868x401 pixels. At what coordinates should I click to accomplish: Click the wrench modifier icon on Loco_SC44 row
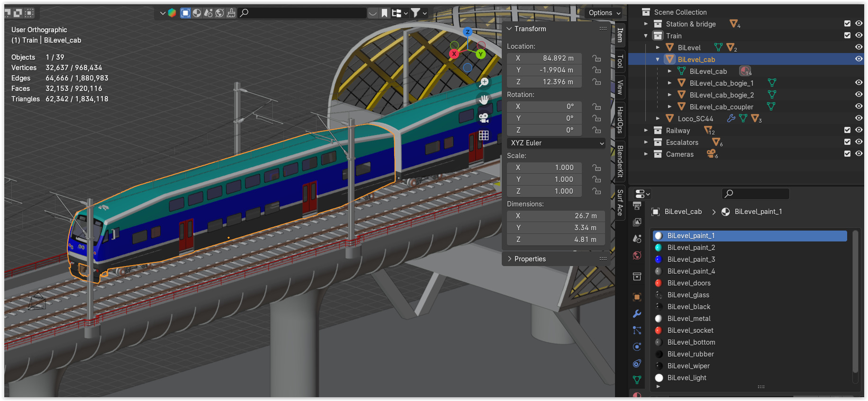click(x=731, y=118)
